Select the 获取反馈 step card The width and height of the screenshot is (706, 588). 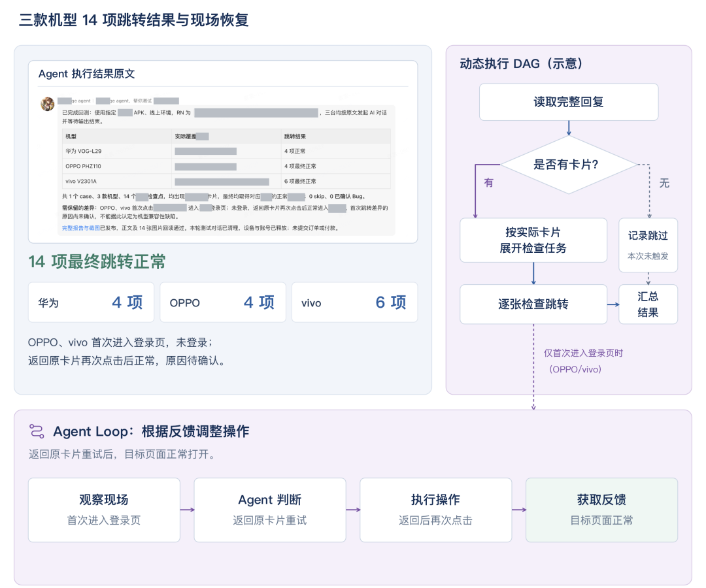(601, 510)
